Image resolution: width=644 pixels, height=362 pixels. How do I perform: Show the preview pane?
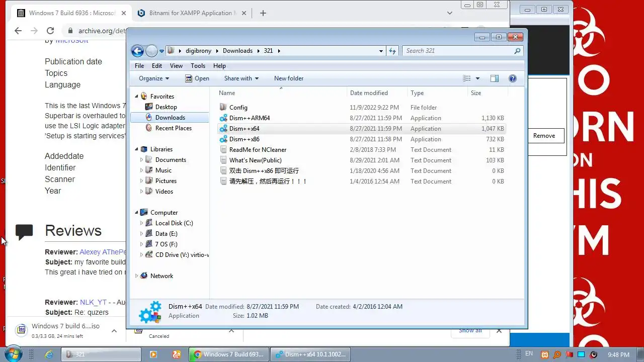[x=494, y=78]
